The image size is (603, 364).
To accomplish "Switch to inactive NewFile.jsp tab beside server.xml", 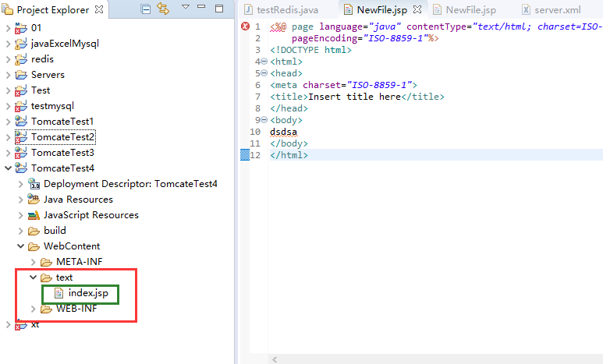I will 465,9.
